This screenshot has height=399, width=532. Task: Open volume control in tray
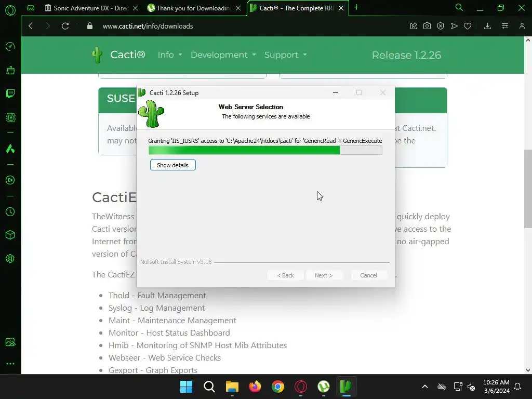pyautogui.click(x=471, y=387)
